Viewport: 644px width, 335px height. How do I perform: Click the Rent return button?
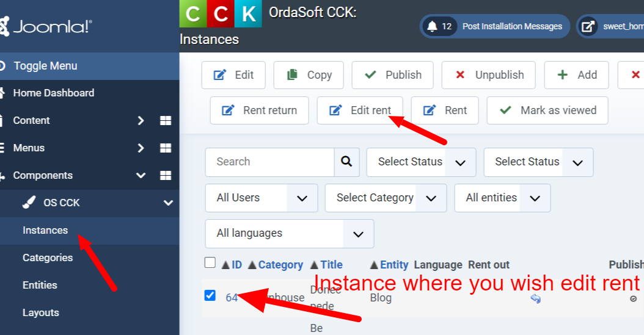pos(259,110)
